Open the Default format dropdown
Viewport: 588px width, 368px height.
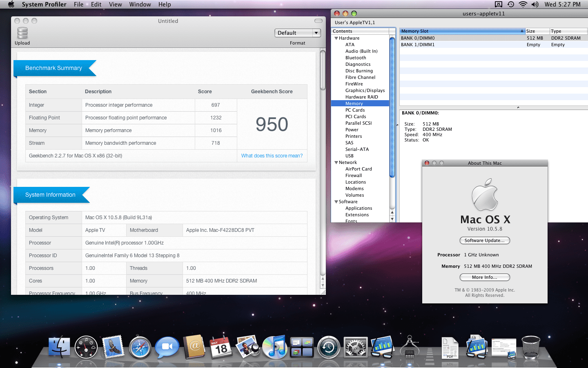coord(297,33)
